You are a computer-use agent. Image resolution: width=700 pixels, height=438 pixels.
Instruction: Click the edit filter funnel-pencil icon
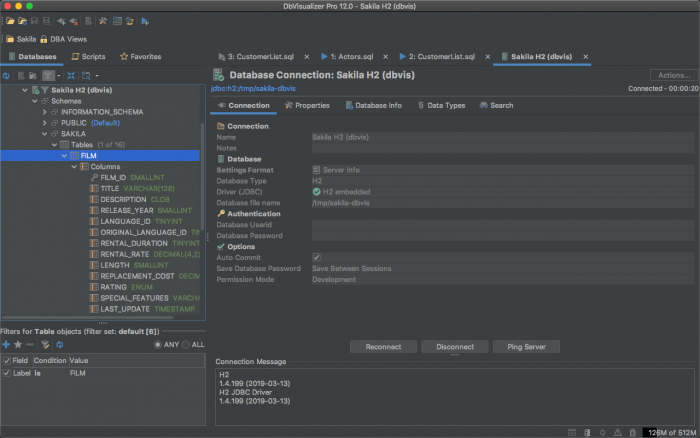pyautogui.click(x=45, y=345)
